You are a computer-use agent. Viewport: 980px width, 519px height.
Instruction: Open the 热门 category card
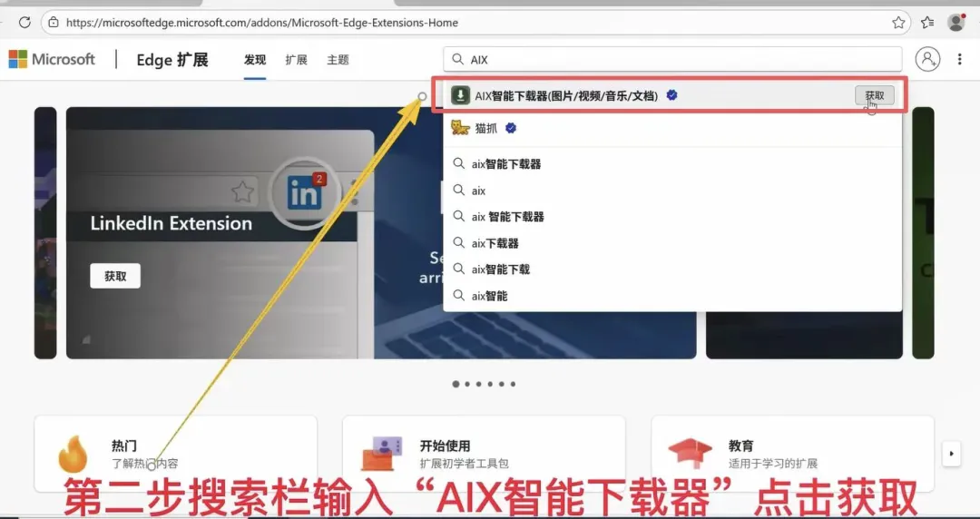coord(176,454)
